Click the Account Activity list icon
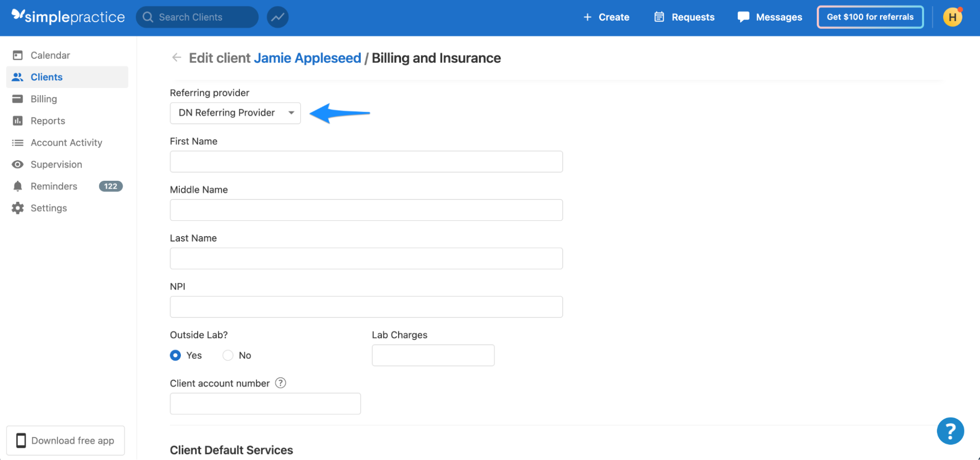Image resolution: width=980 pixels, height=460 pixels. [18, 143]
